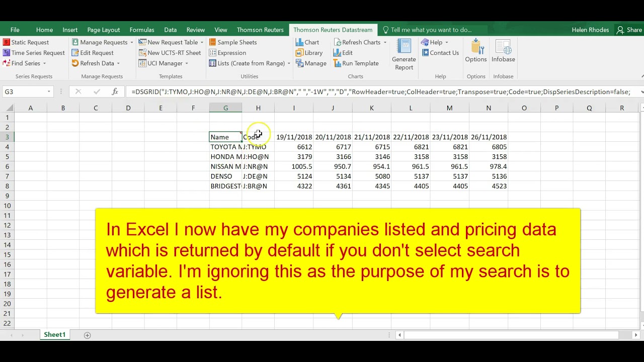This screenshot has height=362, width=644.
Task: Open the File tab
Action: pyautogui.click(x=15, y=30)
